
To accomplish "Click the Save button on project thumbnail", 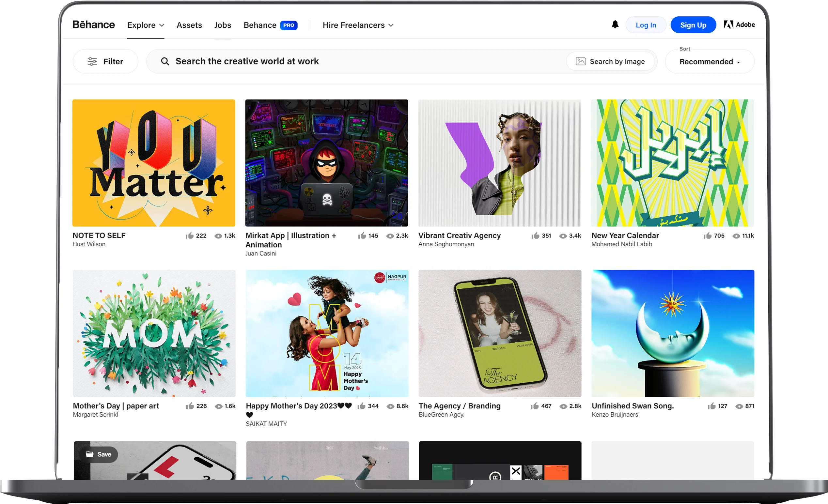I will pyautogui.click(x=99, y=454).
